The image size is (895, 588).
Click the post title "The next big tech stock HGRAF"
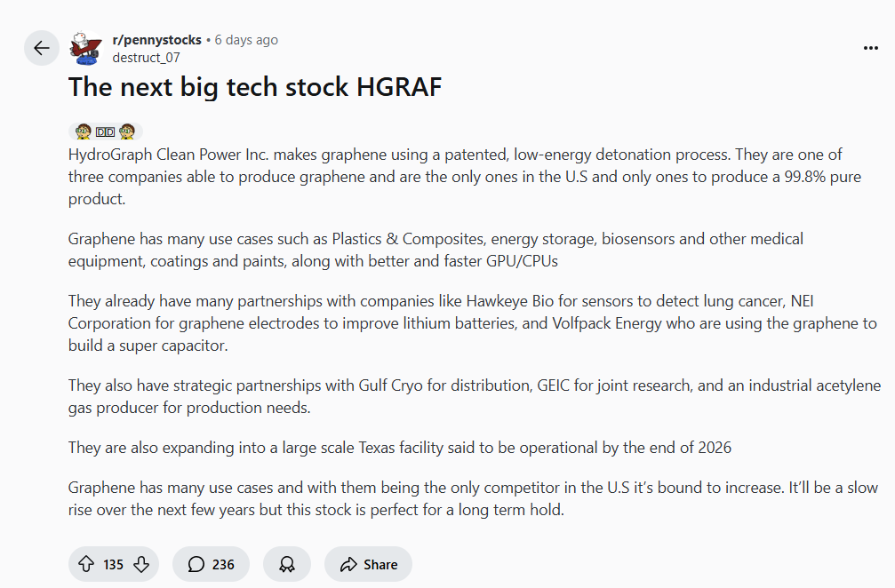[x=255, y=87]
